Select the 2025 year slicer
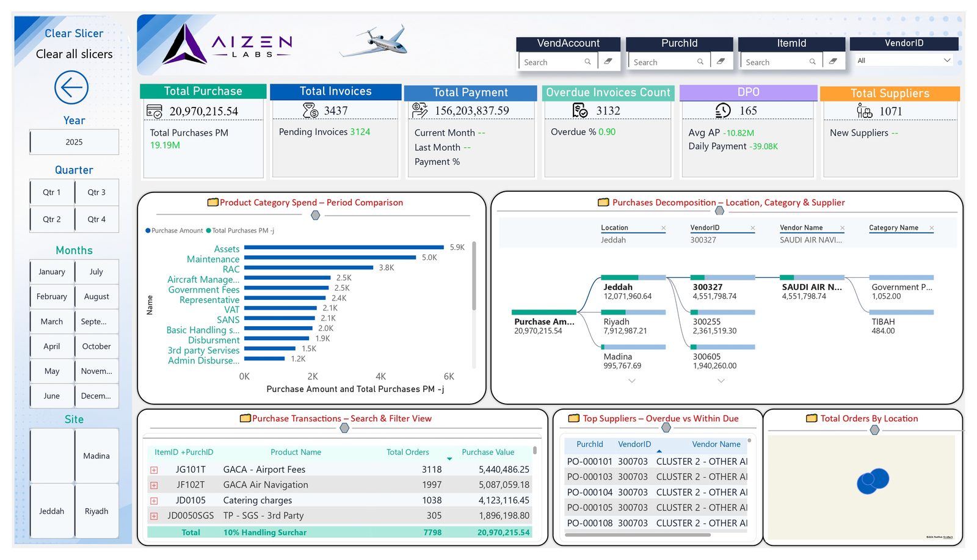 click(74, 142)
